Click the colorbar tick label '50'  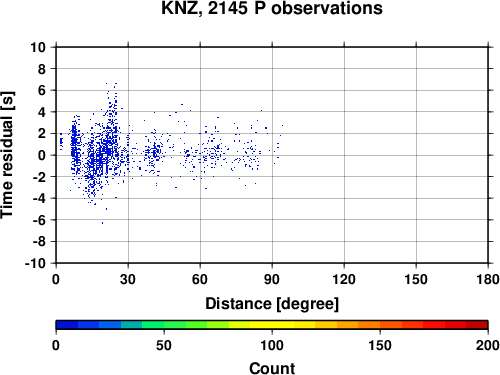(x=164, y=345)
